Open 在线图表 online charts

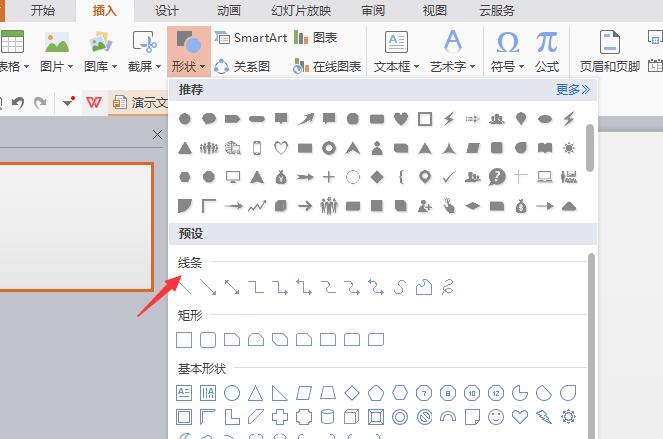click(327, 66)
